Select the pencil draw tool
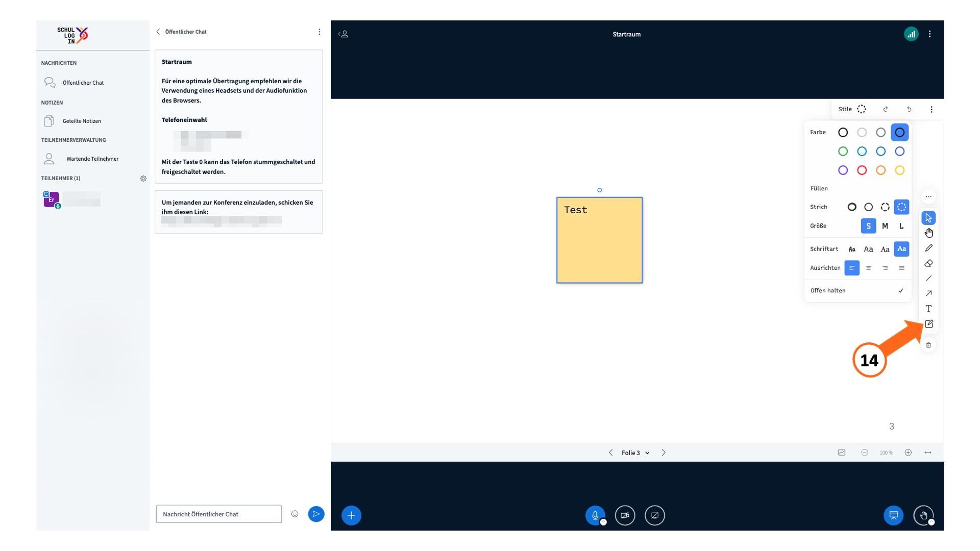The height and width of the screenshot is (551, 980). 928,248
